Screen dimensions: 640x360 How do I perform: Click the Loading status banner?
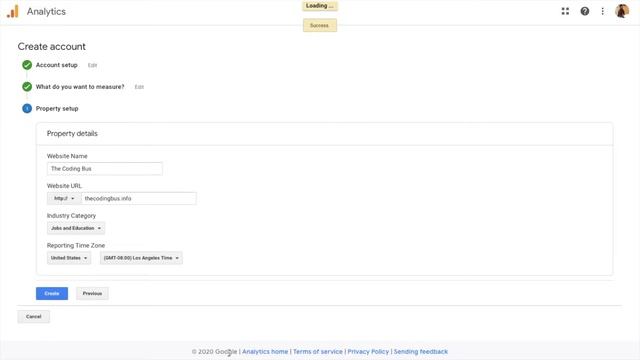point(320,6)
